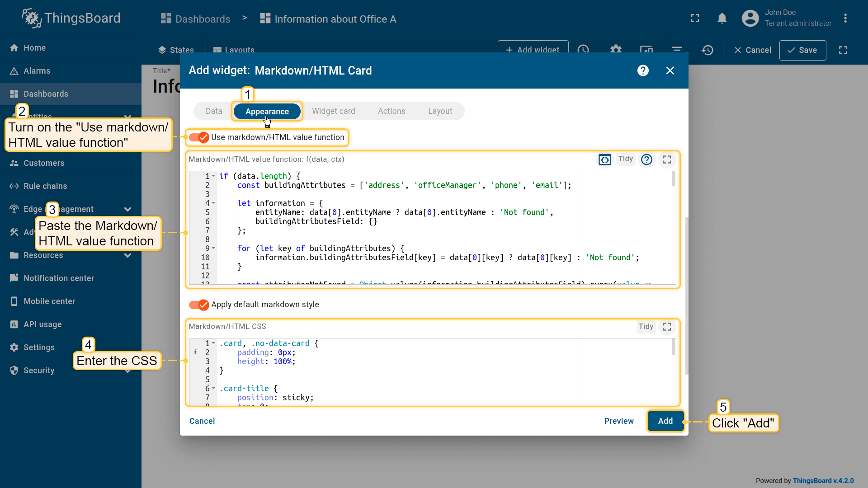
Task: Toggle fullscreen icon in top bar
Action: [695, 19]
